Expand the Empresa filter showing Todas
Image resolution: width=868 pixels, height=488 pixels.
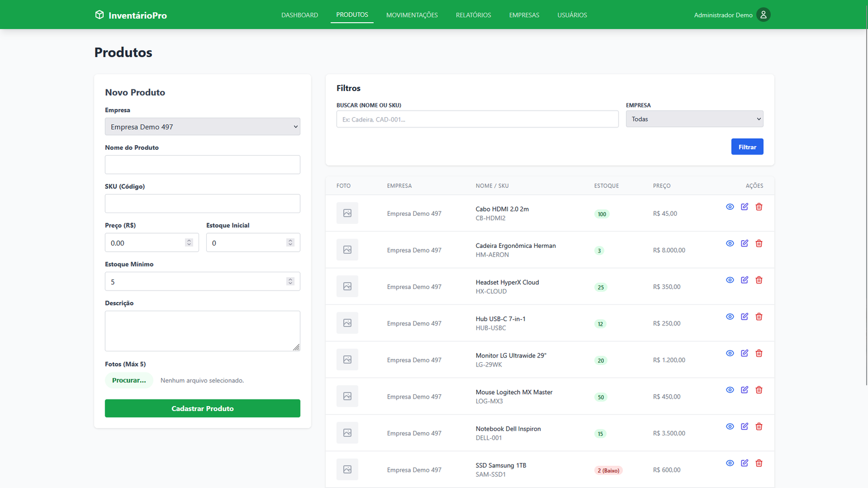point(694,118)
